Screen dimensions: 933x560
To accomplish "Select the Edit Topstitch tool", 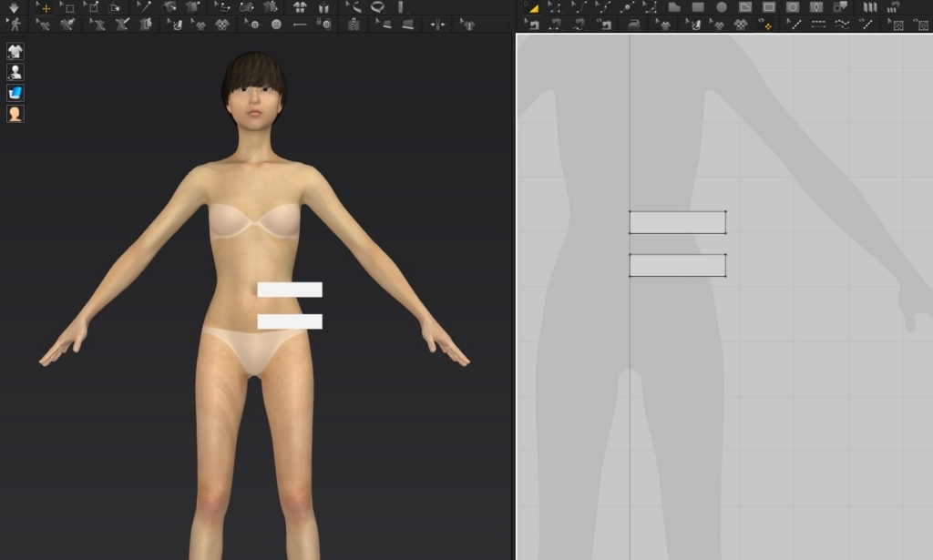I will point(794,25).
